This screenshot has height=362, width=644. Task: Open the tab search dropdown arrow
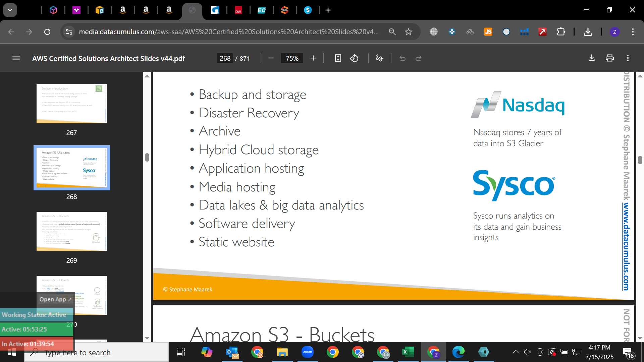[x=10, y=10]
